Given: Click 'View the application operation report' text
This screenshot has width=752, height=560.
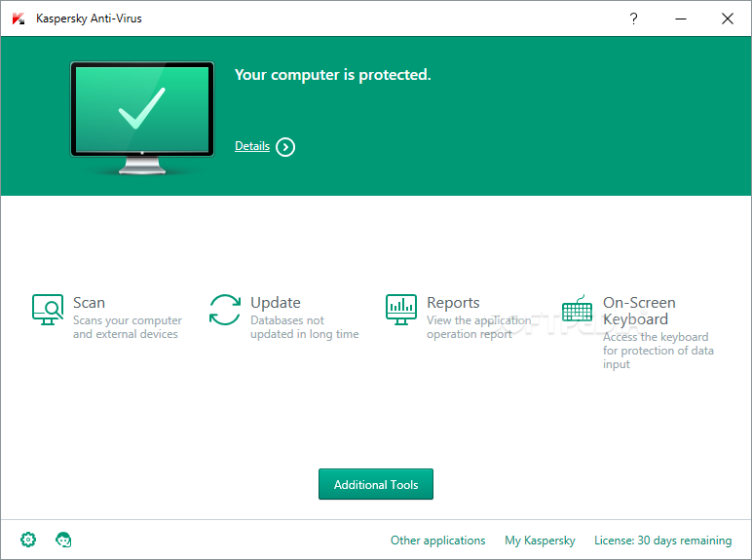Looking at the screenshot, I should [x=479, y=327].
